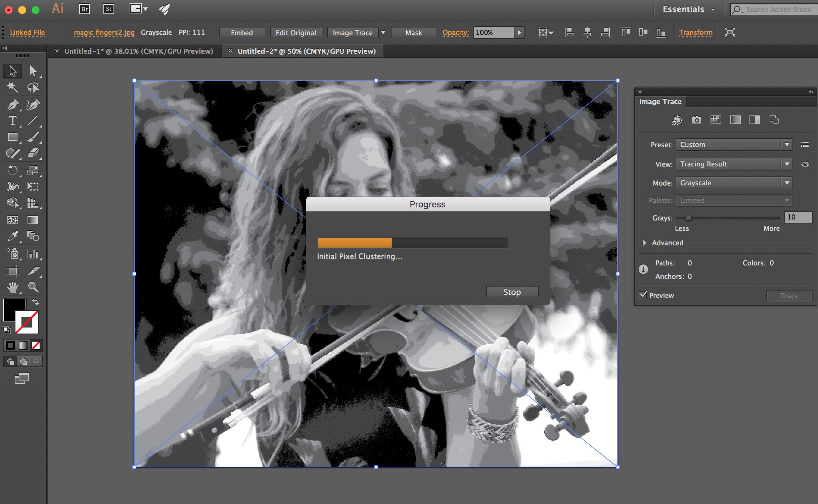Select the Artboard tool
818x504 pixels.
coord(13,271)
